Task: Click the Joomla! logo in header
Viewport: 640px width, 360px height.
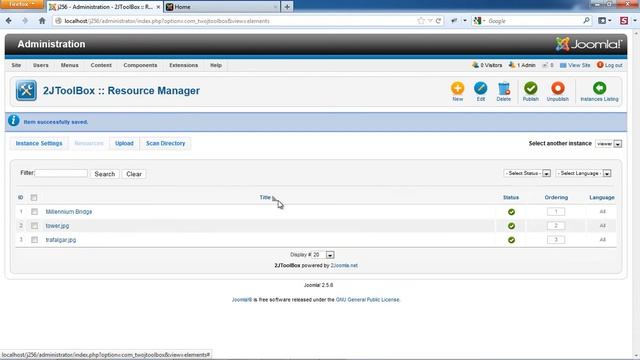Action: click(x=588, y=44)
